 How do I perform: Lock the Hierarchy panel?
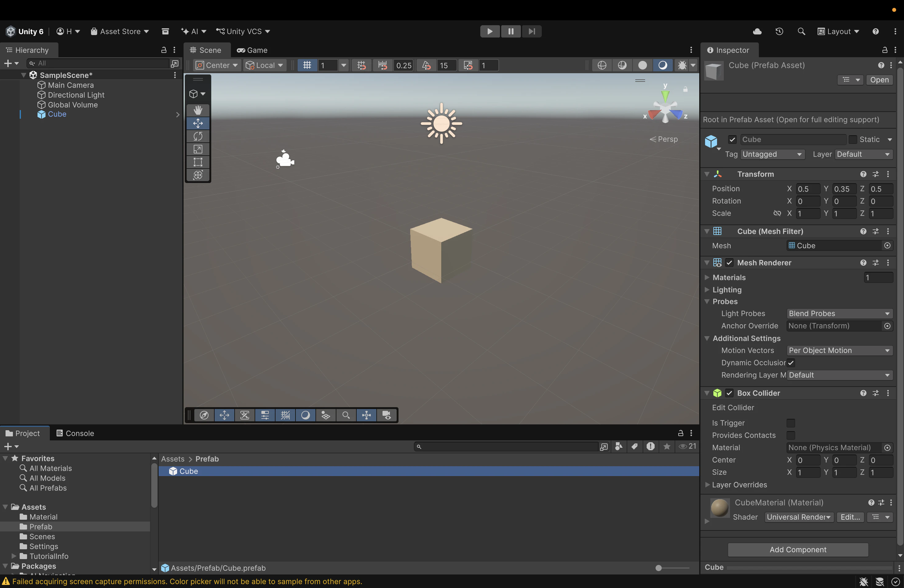pos(164,50)
